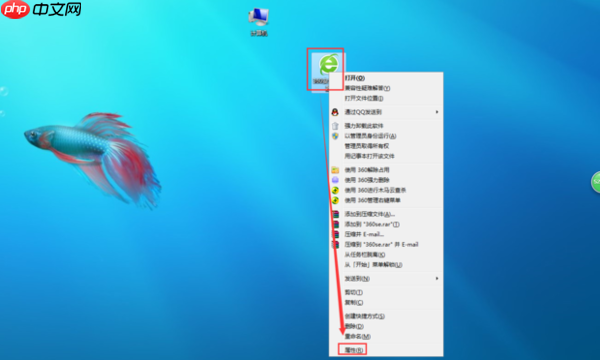Screen dimensions: 600x360
Task: Select the 360 browser desktop icon
Action: (x=328, y=70)
